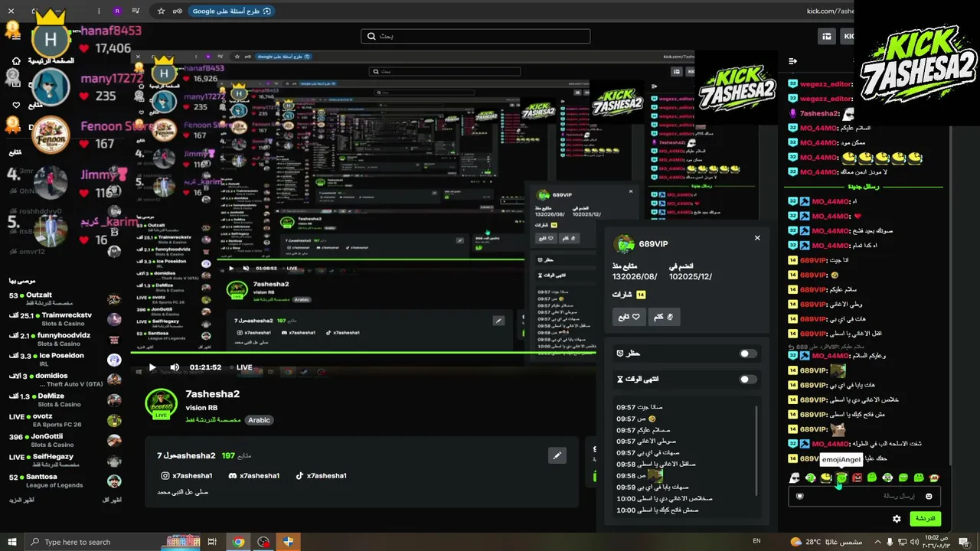Click the chat message input field
The image size is (980, 551).
pyautogui.click(x=865, y=496)
